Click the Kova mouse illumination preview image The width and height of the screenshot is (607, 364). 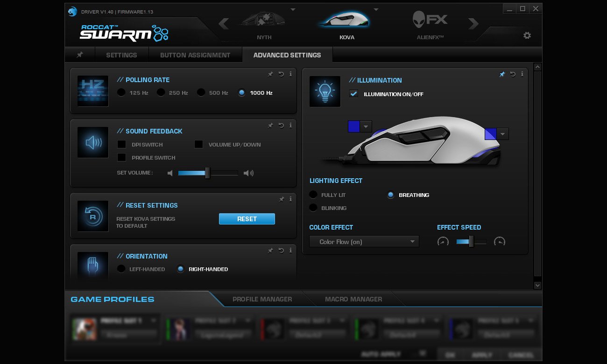tap(413, 141)
